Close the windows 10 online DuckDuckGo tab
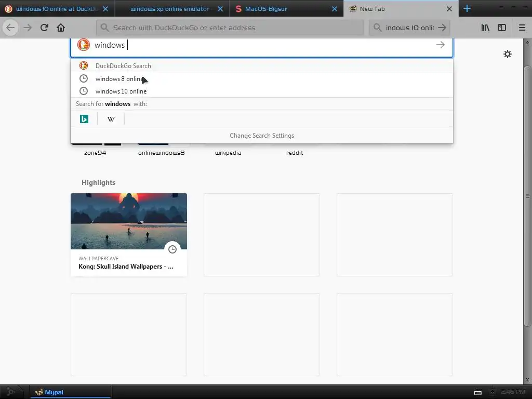The width and height of the screenshot is (532, 399). click(x=105, y=9)
